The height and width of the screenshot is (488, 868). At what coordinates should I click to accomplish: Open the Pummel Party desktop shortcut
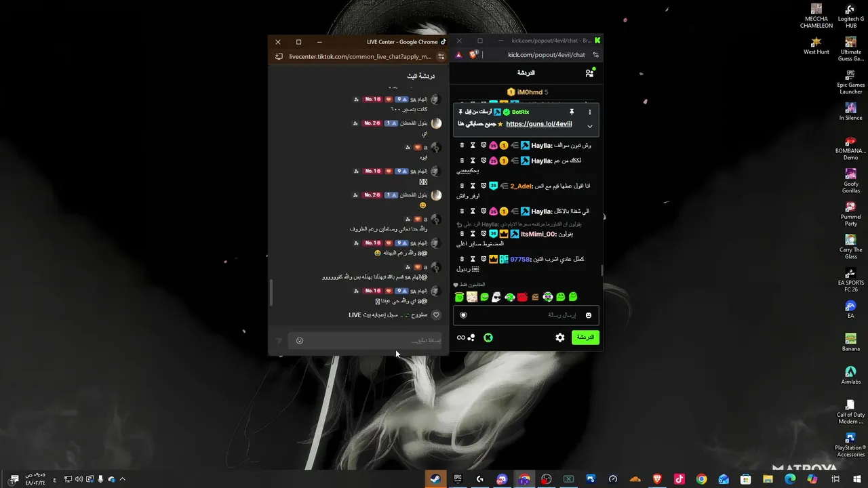(850, 214)
